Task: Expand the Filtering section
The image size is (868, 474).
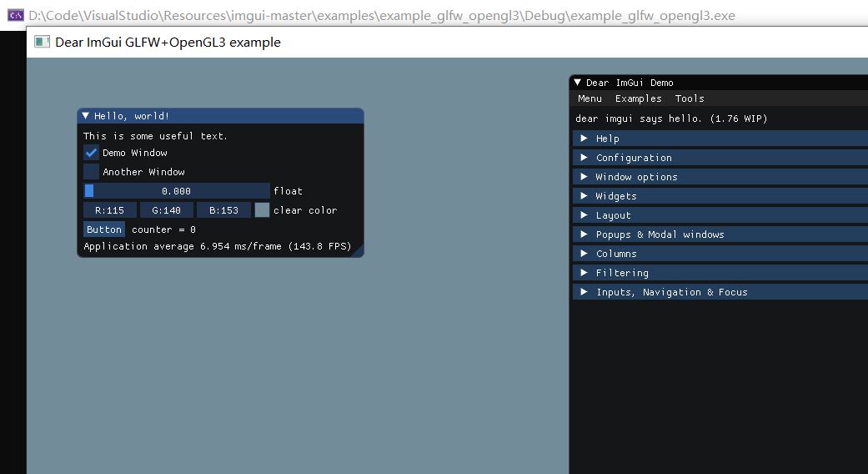Action: tap(720, 273)
